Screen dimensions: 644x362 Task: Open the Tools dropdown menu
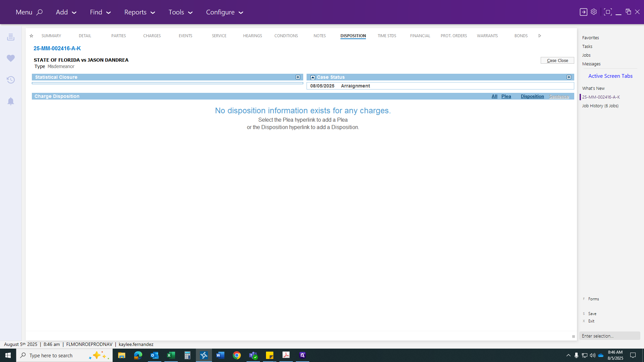[x=180, y=12]
